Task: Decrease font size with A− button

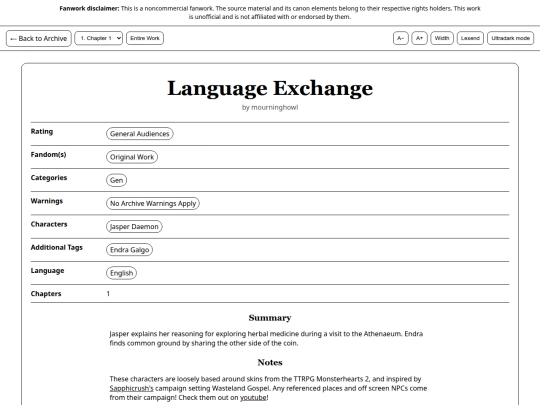Action: click(401, 38)
